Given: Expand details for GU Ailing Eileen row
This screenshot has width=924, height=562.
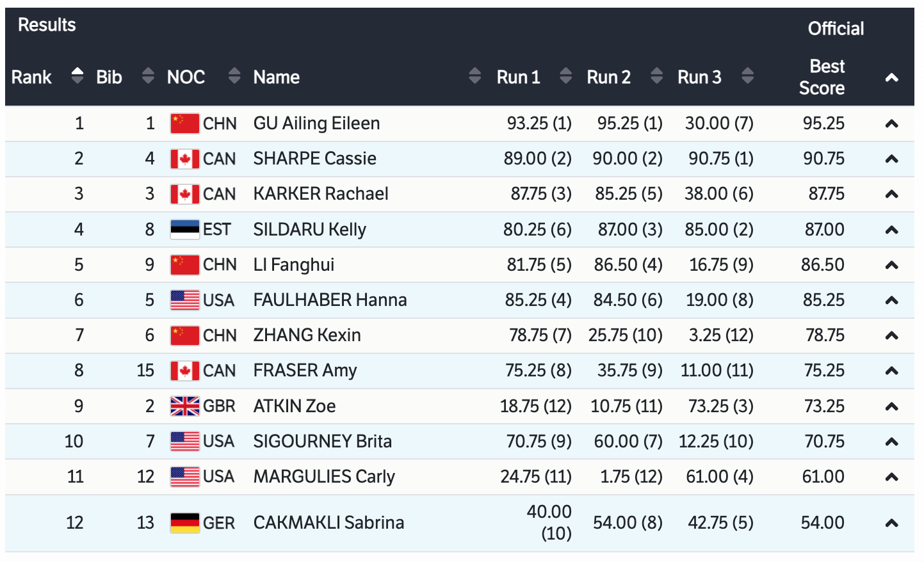Looking at the screenshot, I should coord(891,124).
